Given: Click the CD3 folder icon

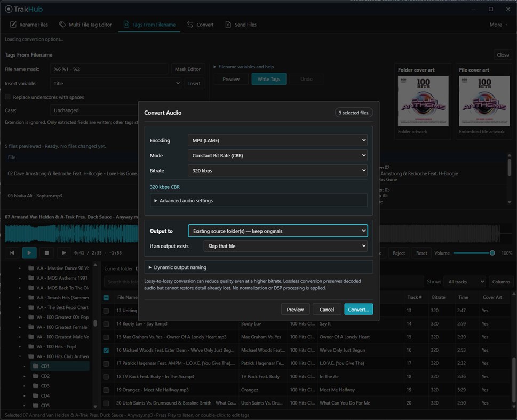Looking at the screenshot, I should click(x=36, y=386).
